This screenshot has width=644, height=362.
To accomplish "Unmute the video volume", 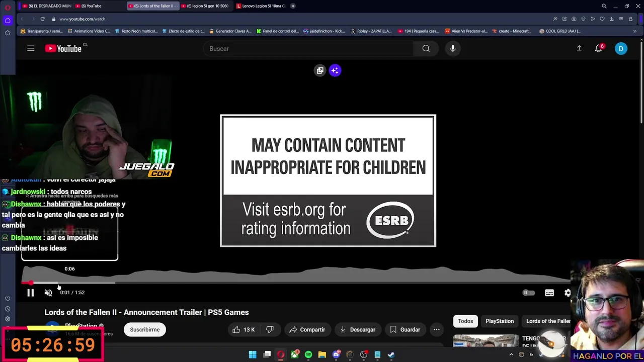I will coord(48,293).
